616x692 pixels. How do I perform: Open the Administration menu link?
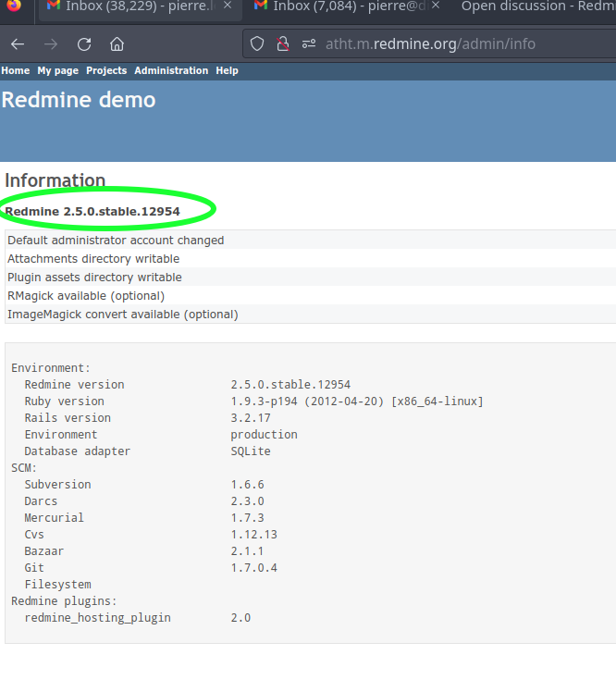coord(171,70)
